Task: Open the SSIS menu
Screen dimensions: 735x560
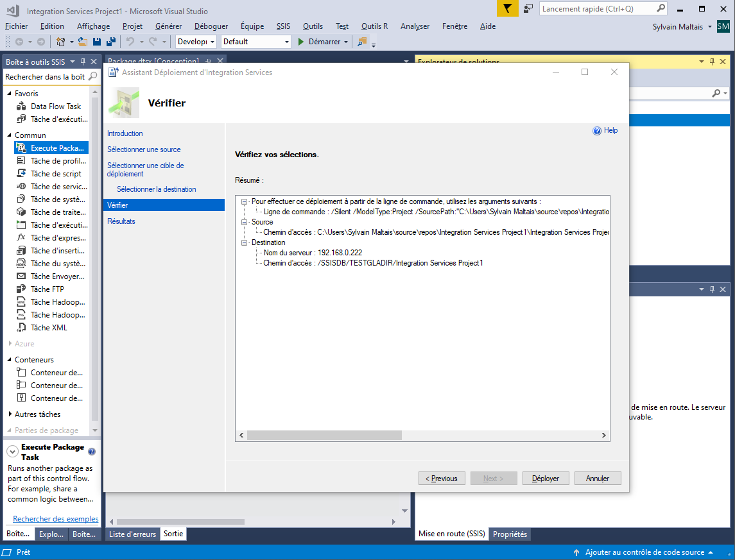Action: (283, 26)
